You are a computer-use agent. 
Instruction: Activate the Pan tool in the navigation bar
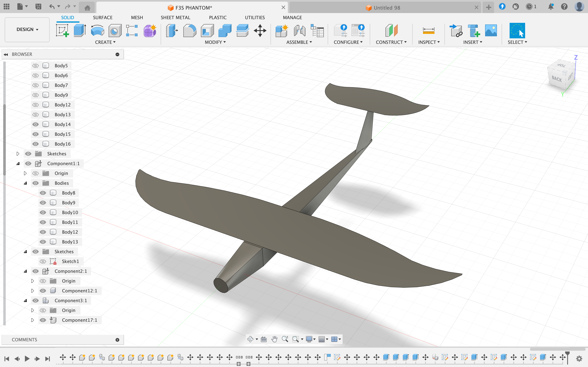click(x=274, y=339)
